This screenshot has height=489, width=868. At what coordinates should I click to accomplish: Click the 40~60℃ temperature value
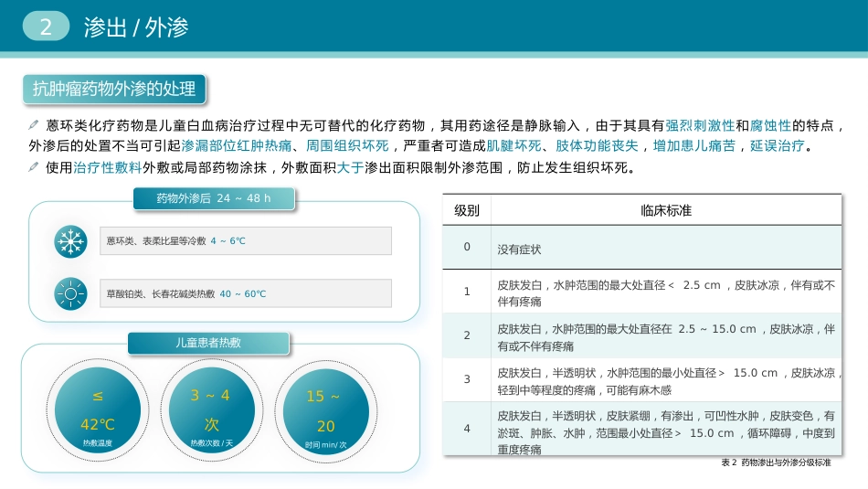pyautogui.click(x=242, y=294)
